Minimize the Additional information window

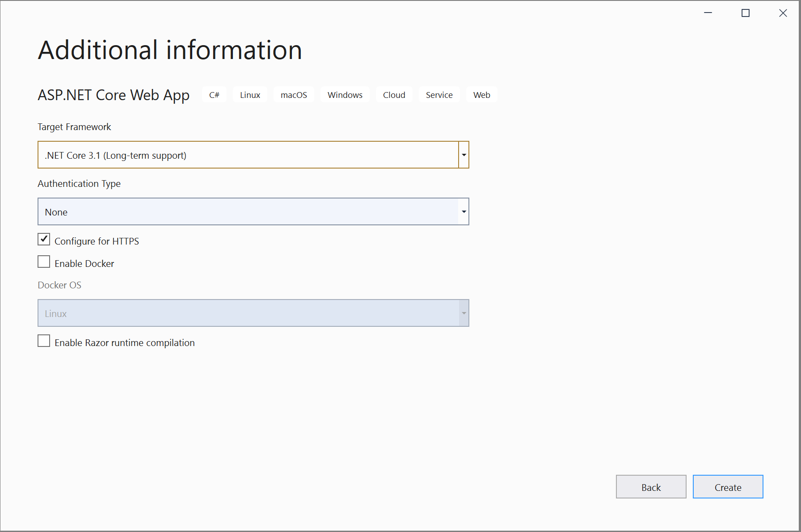[x=708, y=13]
